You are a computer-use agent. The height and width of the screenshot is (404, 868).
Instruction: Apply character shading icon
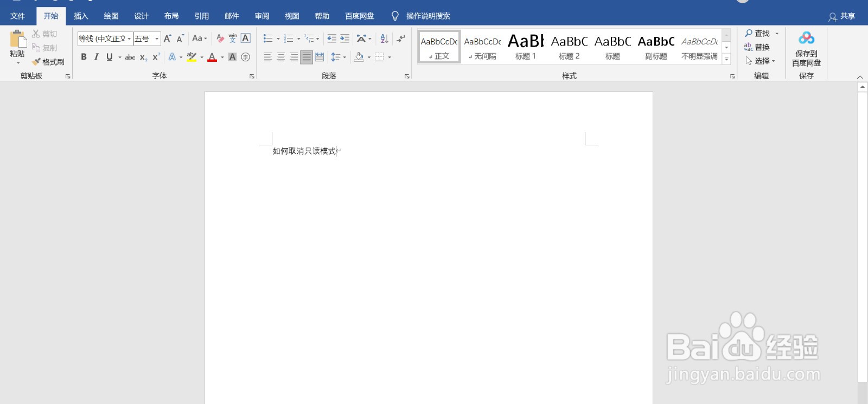[x=232, y=57]
